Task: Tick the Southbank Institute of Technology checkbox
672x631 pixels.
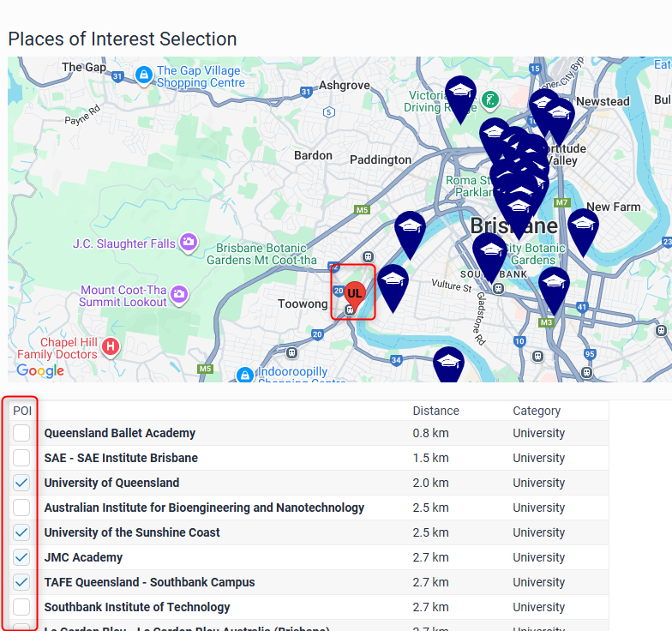Action: tap(21, 607)
